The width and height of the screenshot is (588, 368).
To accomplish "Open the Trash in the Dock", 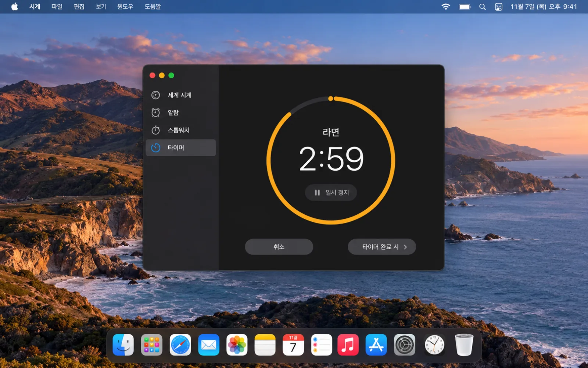I will point(464,345).
